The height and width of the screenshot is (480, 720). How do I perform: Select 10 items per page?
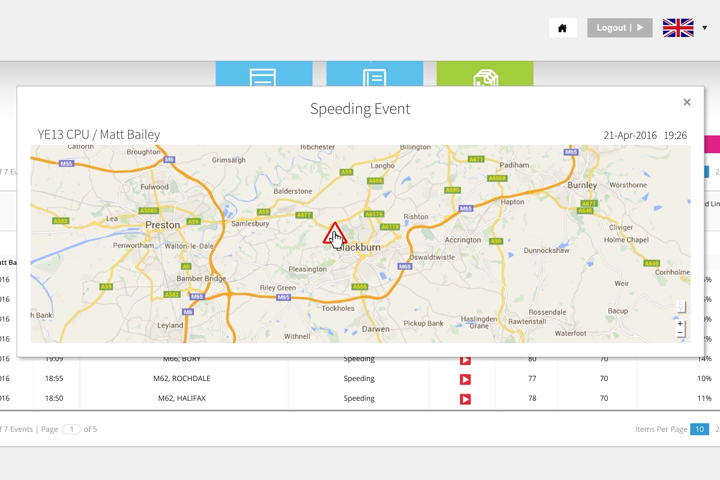pos(699,429)
